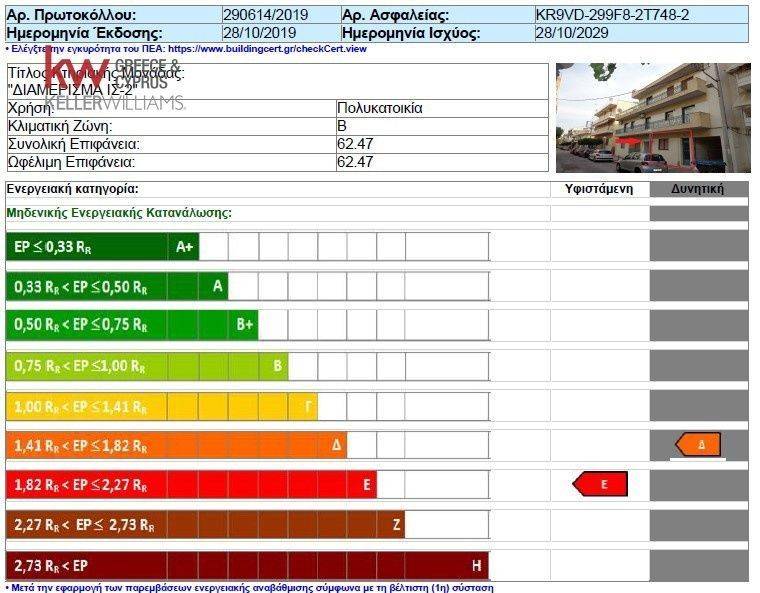Click the brown Z energy class bar
This screenshot has width=760, height=593.
pyautogui.click(x=205, y=524)
